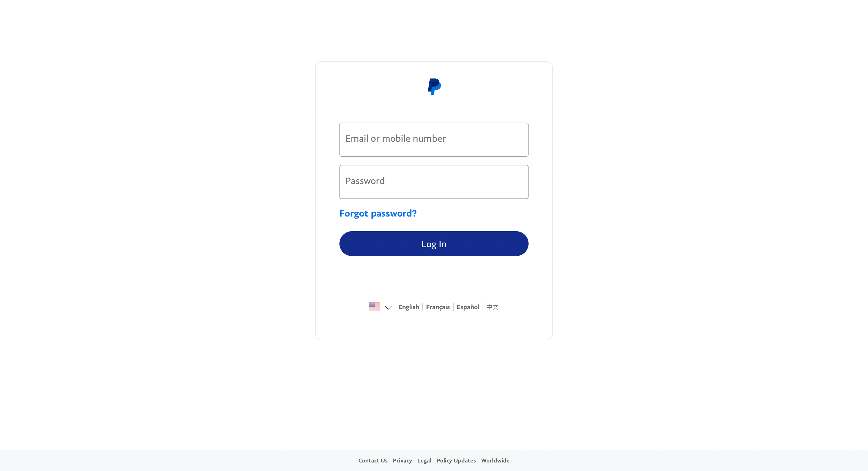The height and width of the screenshot is (471, 868).
Task: Open the Contact Us footer link
Action: click(373, 460)
